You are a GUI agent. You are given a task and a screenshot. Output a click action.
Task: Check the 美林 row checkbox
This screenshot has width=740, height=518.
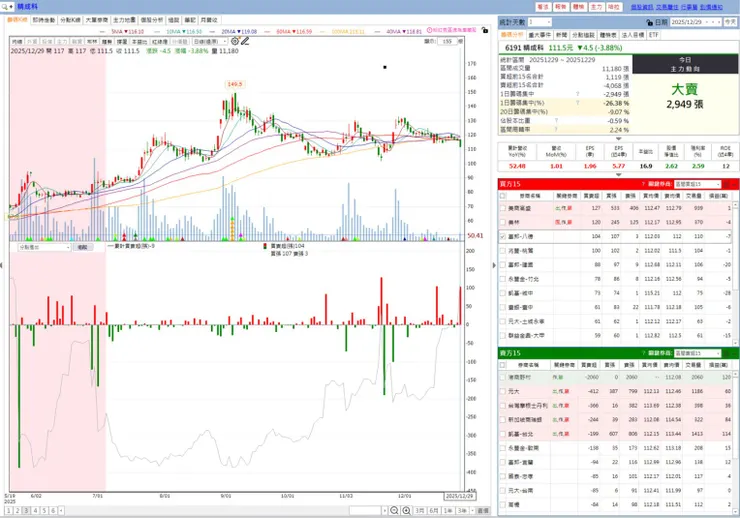click(x=503, y=222)
